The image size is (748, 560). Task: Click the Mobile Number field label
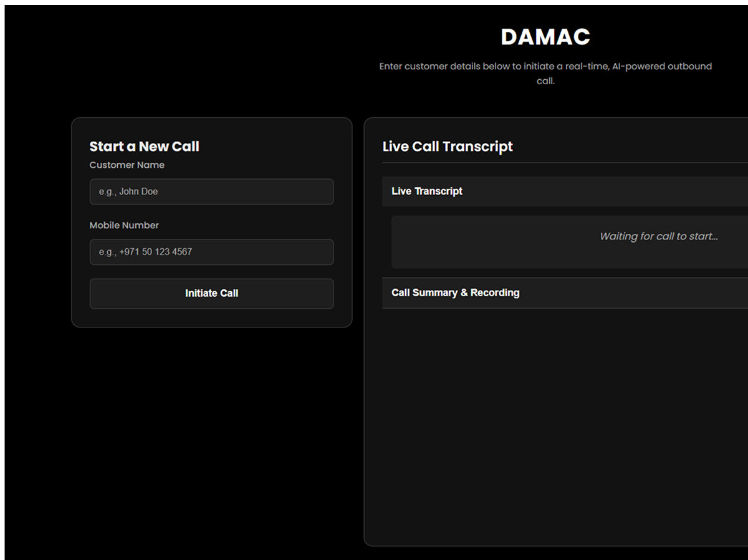pos(124,225)
